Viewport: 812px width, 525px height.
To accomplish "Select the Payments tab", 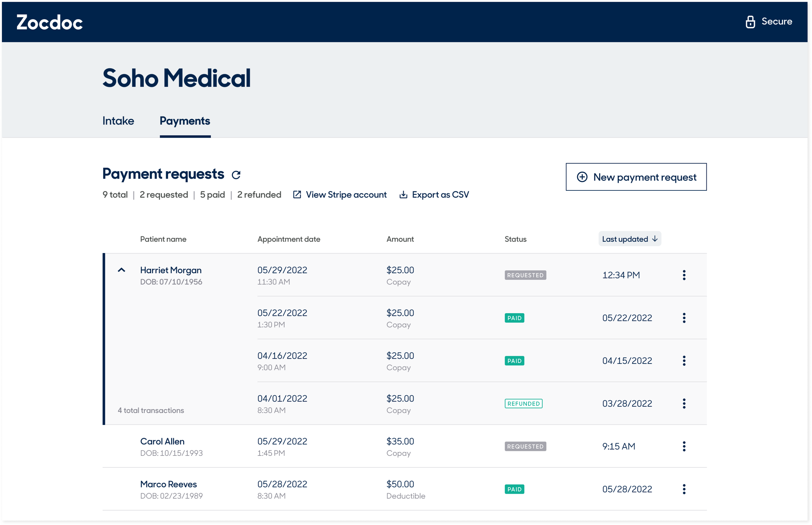I will (185, 121).
